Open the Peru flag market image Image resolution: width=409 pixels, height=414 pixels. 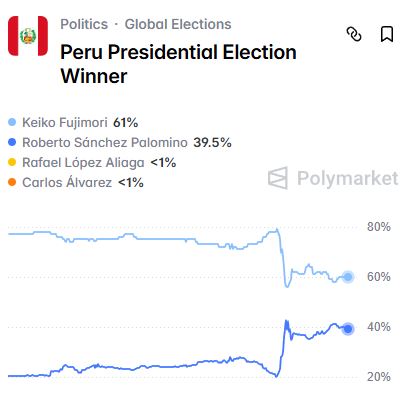click(28, 36)
